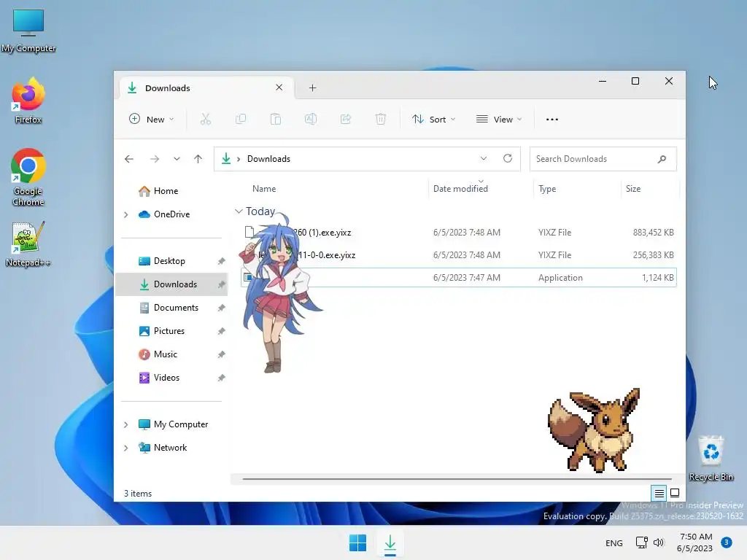Image resolution: width=747 pixels, height=560 pixels.
Task: Open the Windows Start button
Action: (357, 542)
